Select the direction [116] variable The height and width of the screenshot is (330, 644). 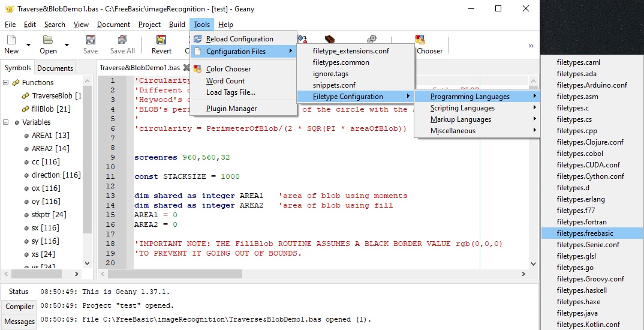[x=52, y=175]
